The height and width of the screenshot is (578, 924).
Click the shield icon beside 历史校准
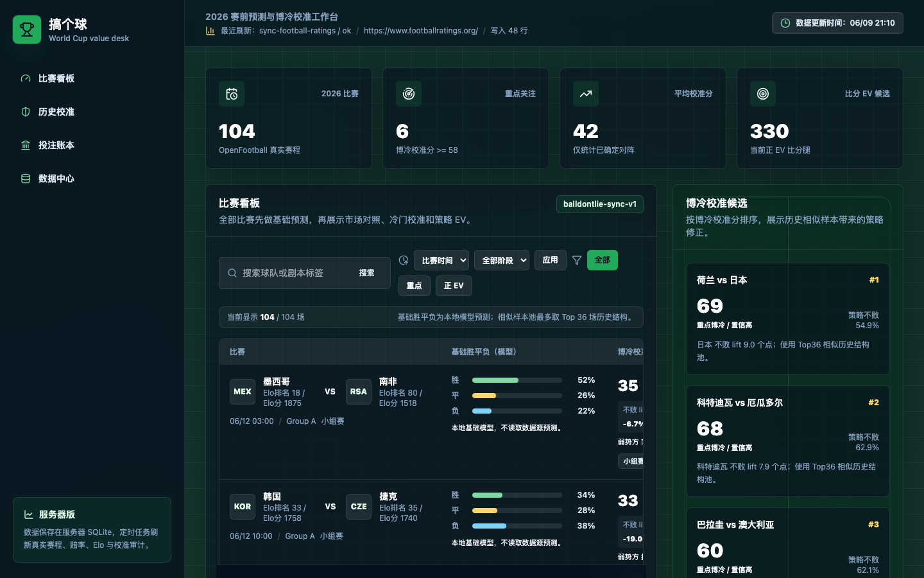26,112
